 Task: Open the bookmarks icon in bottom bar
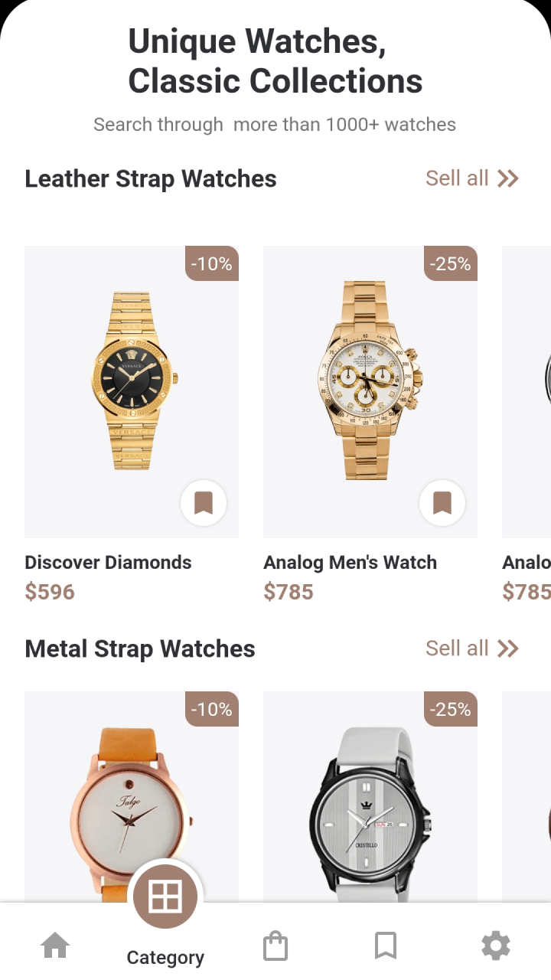386,946
